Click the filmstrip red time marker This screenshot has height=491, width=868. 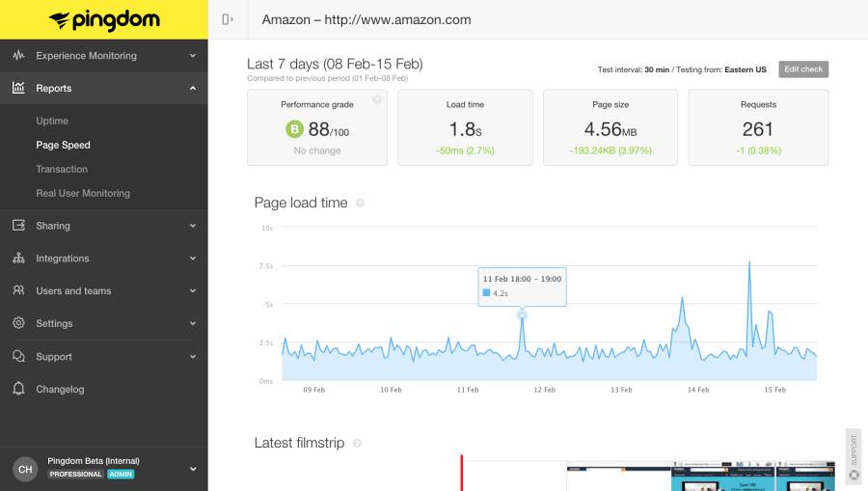point(461,473)
